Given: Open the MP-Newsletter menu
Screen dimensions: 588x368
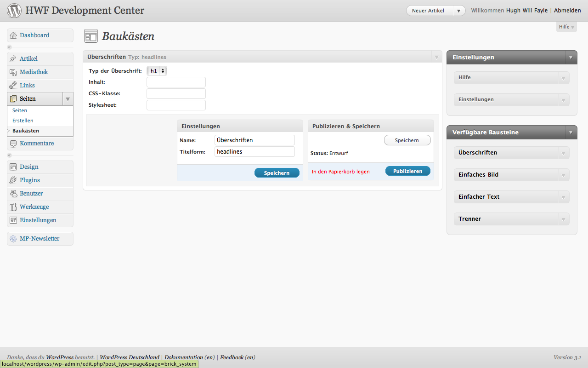Looking at the screenshot, I should tap(40, 239).
